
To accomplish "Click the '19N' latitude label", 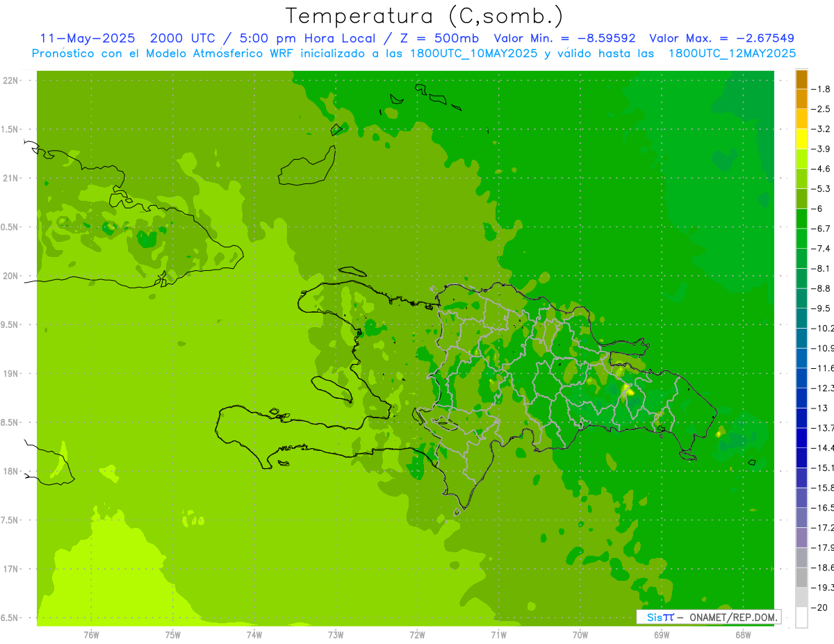I will (10, 374).
